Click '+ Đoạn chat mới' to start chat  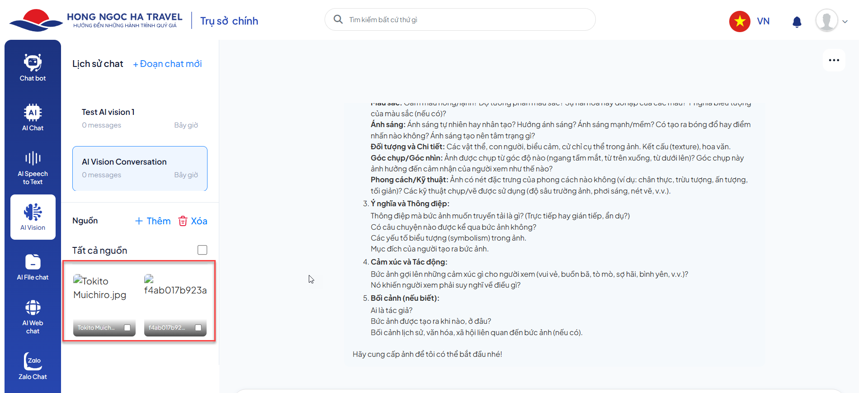167,64
